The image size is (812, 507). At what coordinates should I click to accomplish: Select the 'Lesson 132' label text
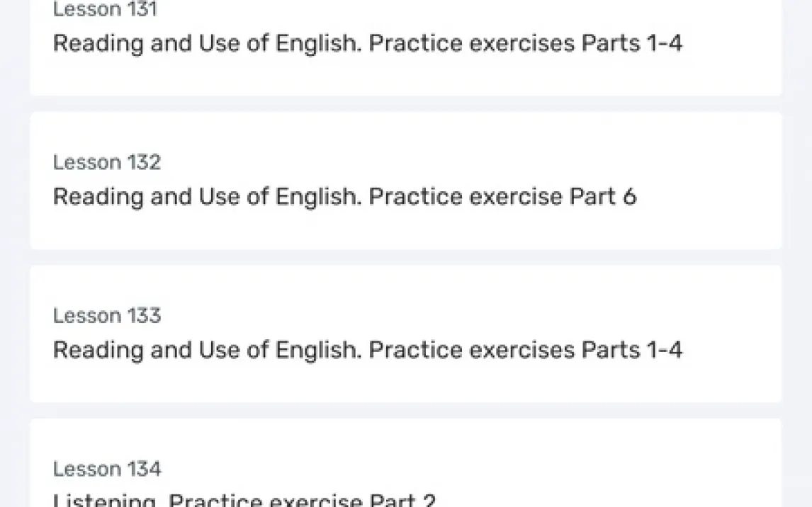[x=107, y=162]
